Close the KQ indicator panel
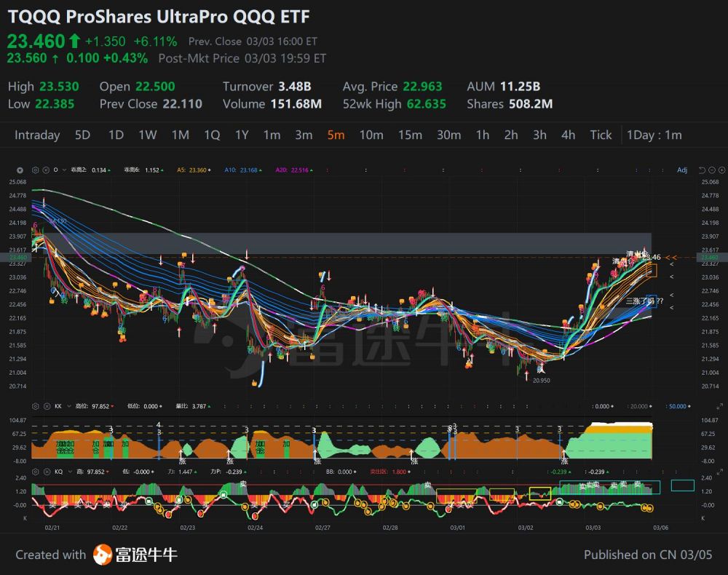 coord(46,472)
